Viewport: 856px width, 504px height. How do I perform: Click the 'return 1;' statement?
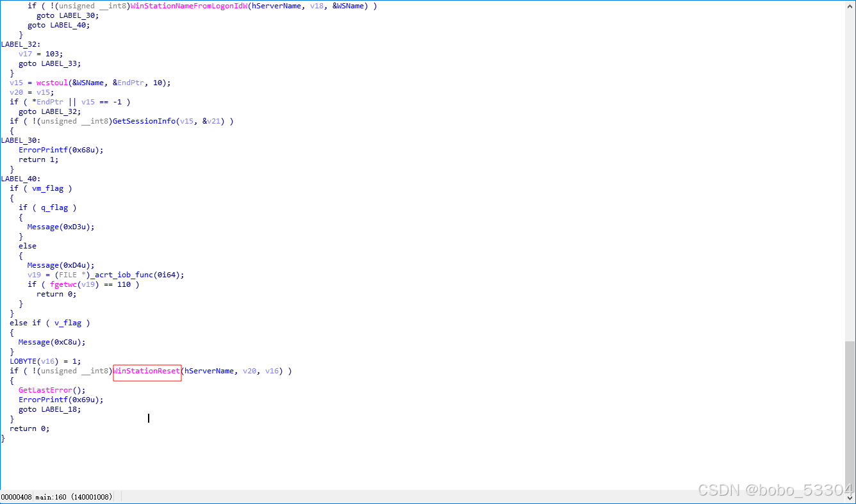click(38, 159)
